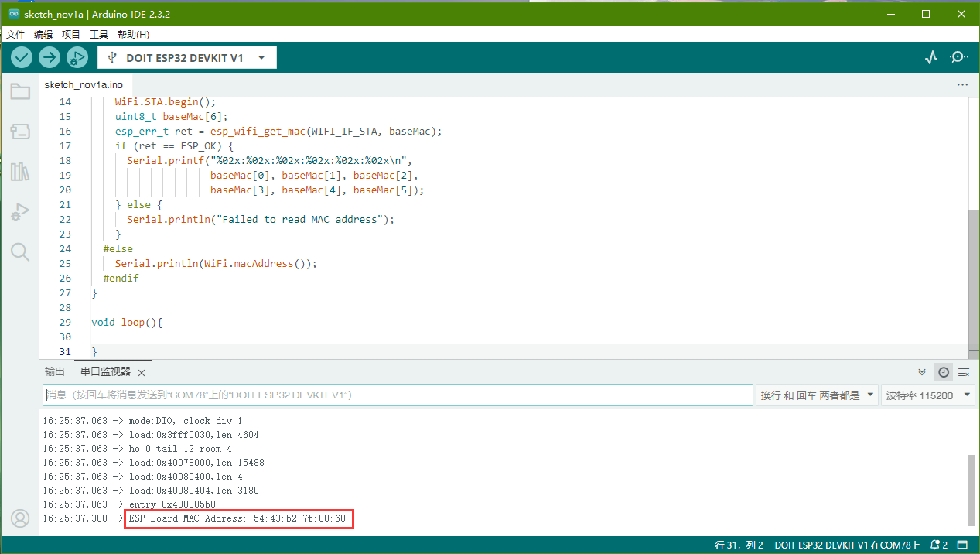This screenshot has width=980, height=554.
Task: Toggle serial monitor timestamp clock
Action: pyautogui.click(x=944, y=372)
